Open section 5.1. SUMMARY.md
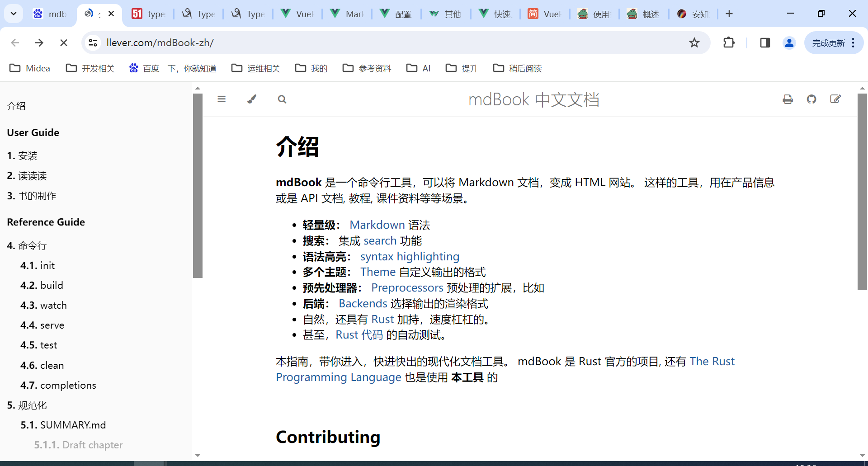The width and height of the screenshot is (868, 466). click(x=63, y=425)
